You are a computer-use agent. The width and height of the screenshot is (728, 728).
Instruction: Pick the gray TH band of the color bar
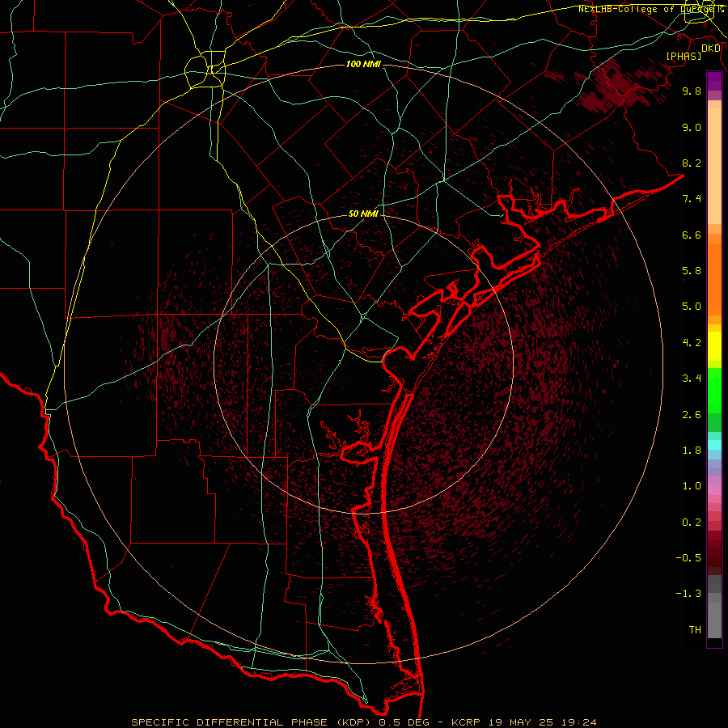(714, 620)
